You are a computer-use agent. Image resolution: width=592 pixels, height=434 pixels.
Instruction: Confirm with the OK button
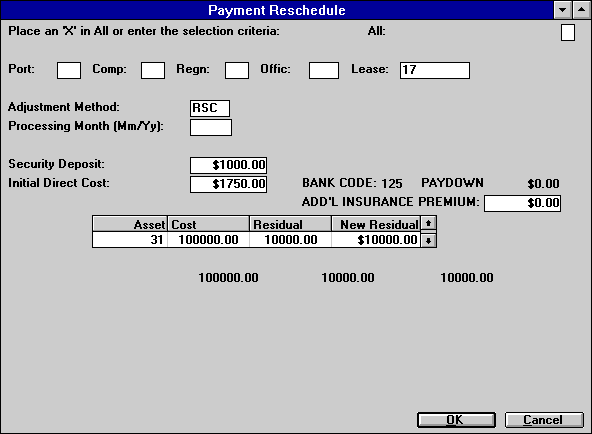(x=456, y=420)
